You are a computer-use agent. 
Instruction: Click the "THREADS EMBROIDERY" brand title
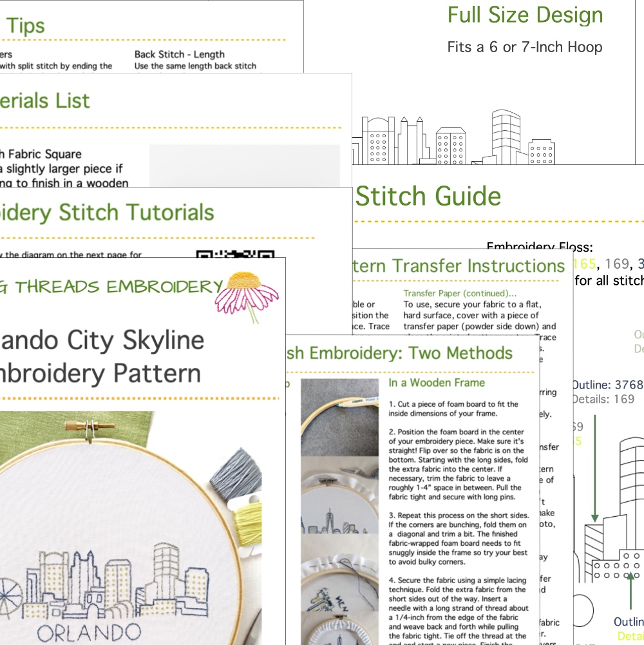point(119,287)
